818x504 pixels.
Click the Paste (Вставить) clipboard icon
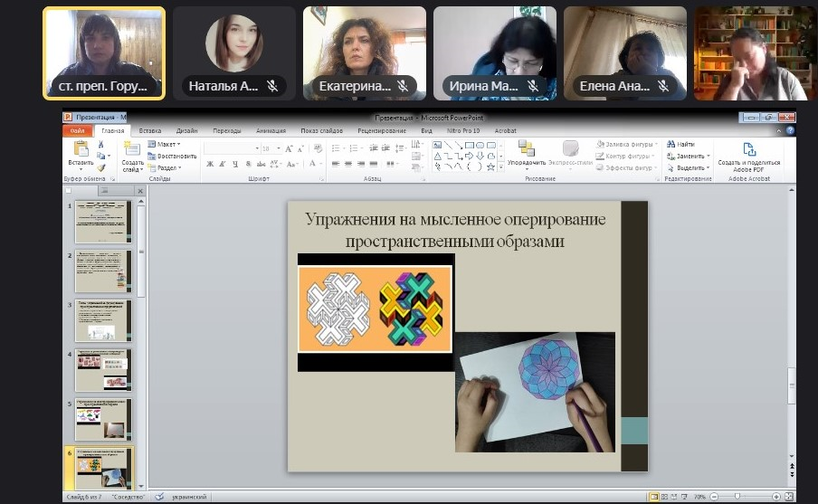pos(81,148)
